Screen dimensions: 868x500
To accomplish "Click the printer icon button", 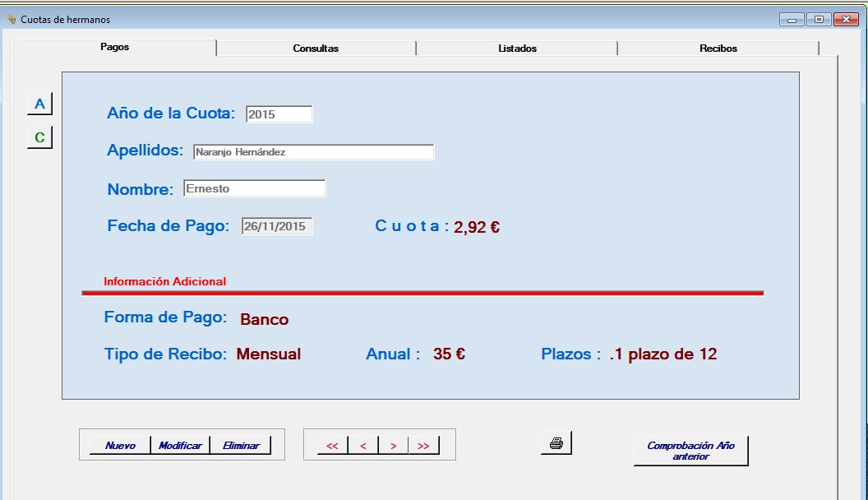I will click(x=556, y=443).
